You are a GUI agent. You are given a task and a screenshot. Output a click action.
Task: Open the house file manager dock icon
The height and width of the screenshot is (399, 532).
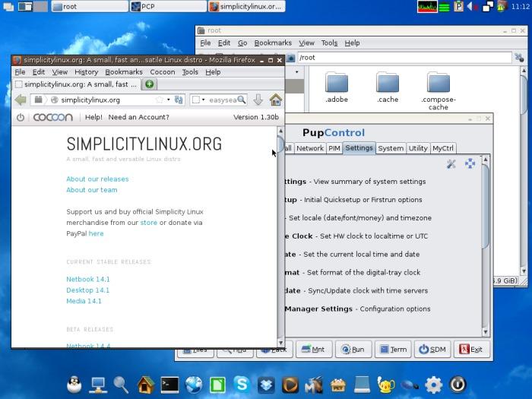[146, 385]
